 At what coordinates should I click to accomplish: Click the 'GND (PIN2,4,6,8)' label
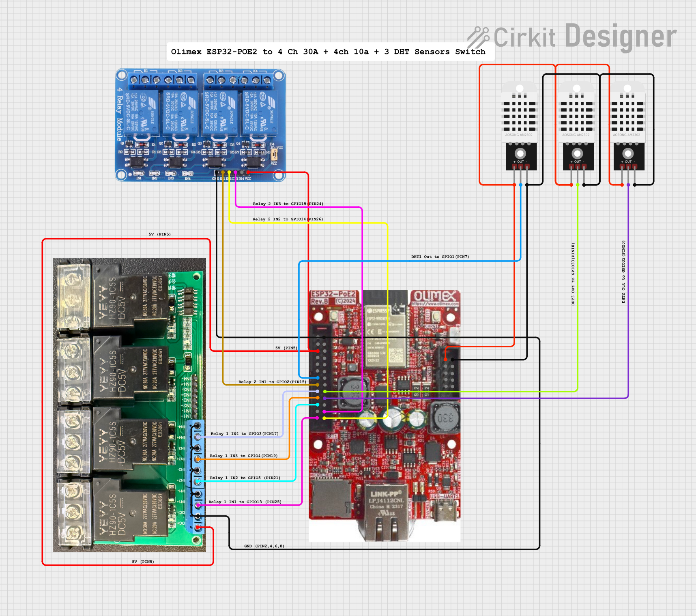pyautogui.click(x=264, y=546)
